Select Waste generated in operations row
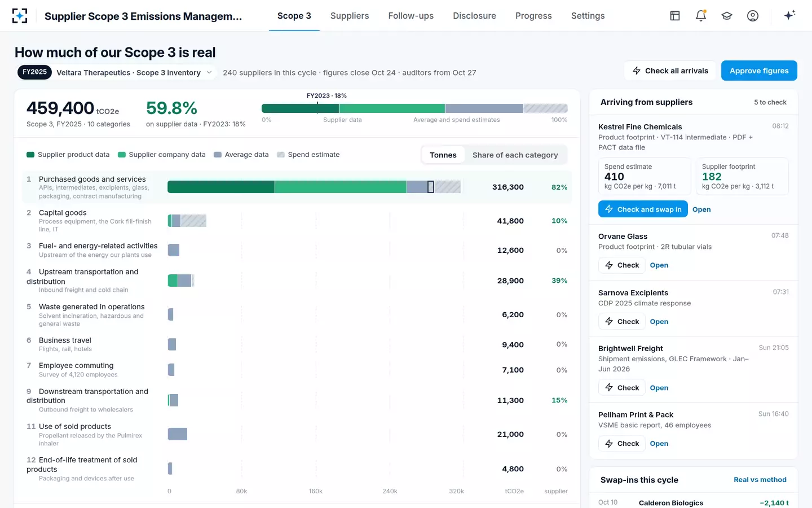 (x=297, y=315)
